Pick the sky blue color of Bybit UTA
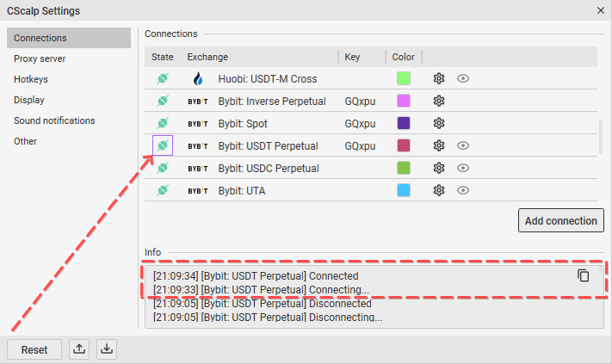 tap(404, 190)
